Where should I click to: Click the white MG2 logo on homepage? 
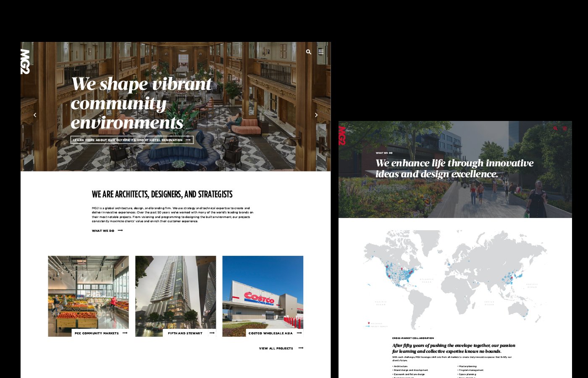(25, 61)
